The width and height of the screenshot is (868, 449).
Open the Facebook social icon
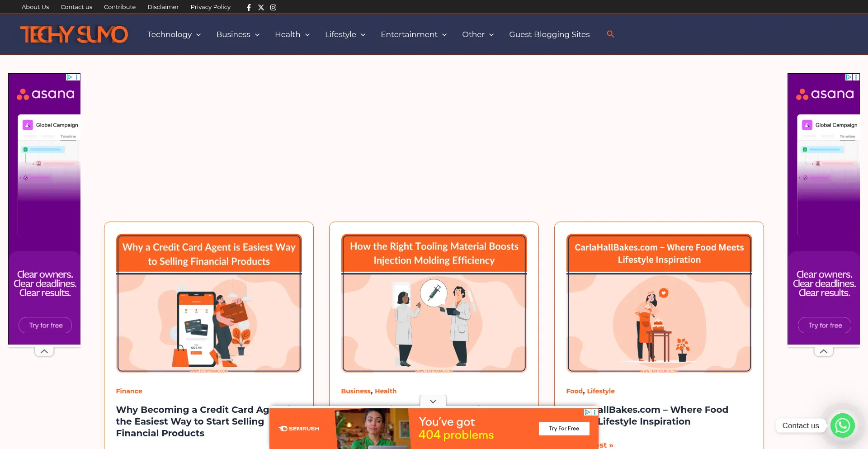pos(249,7)
